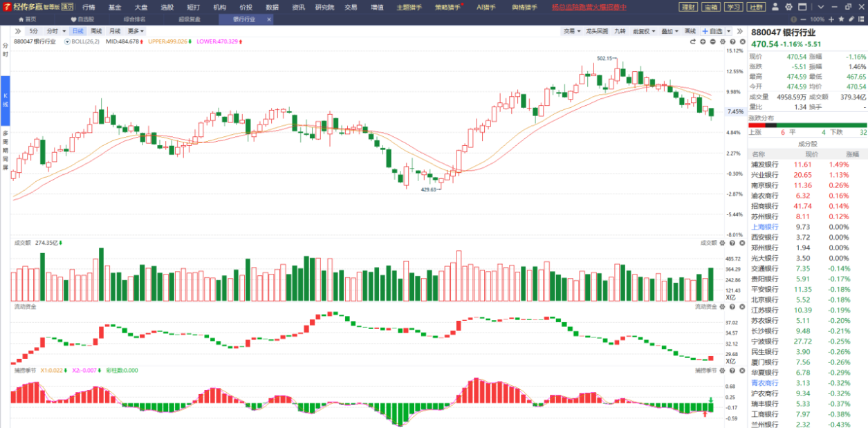Image resolution: width=868 pixels, height=428 pixels.
Task: Expand the 更多 periods dropdown
Action: [x=136, y=31]
